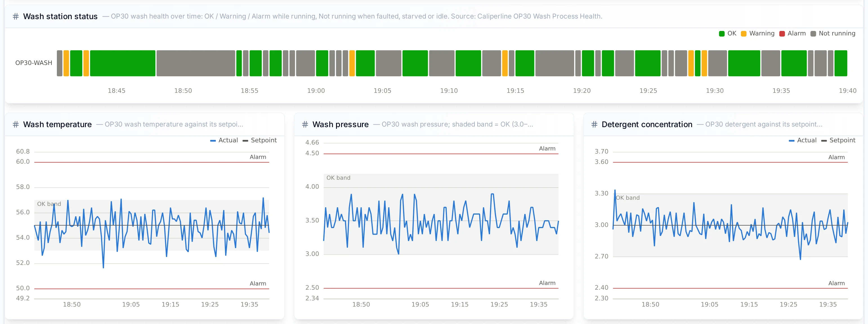The image size is (868, 324).
Task: Select the long green OK segment before 18:50
Action: point(123,63)
